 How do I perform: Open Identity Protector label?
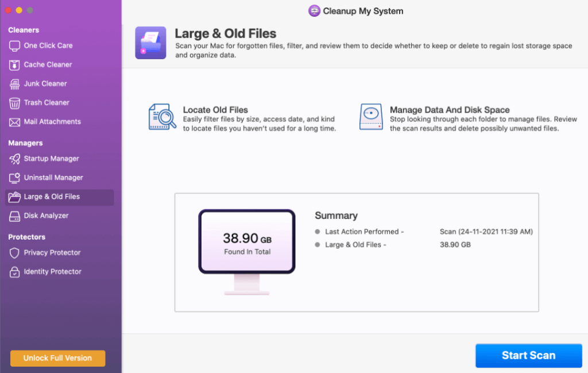[x=52, y=272]
